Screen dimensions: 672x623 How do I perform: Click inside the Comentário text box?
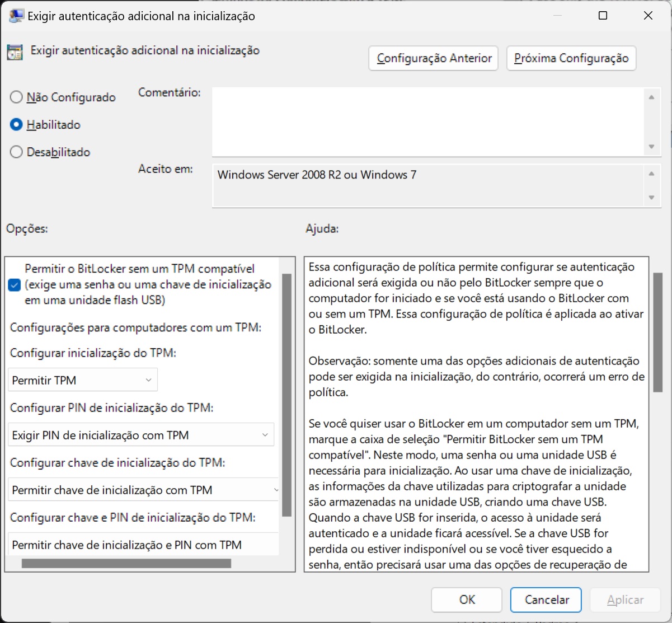point(428,122)
